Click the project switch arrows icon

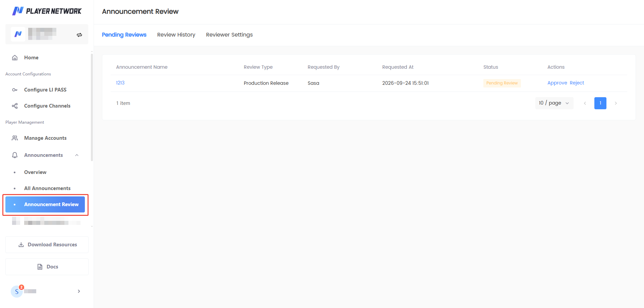79,35
